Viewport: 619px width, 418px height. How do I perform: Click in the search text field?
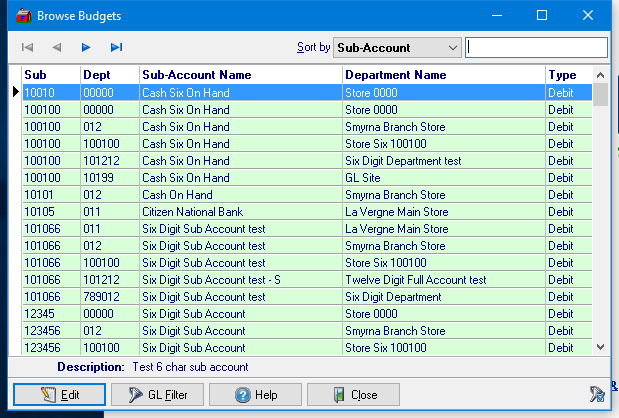[536, 47]
